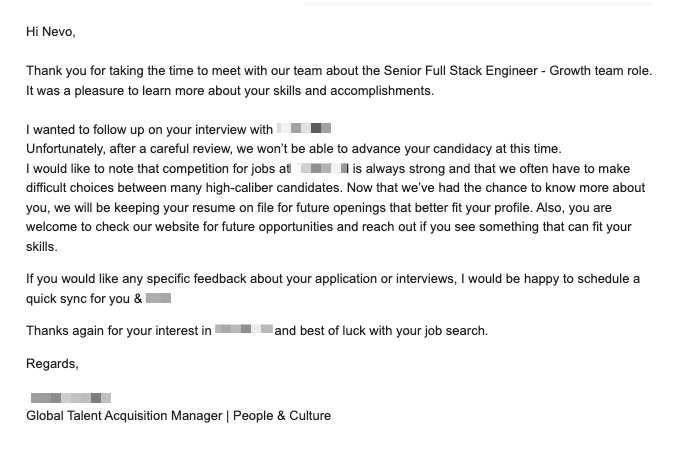Click the word "Regards,"
Screen dimensions: 678x449
click(x=52, y=364)
